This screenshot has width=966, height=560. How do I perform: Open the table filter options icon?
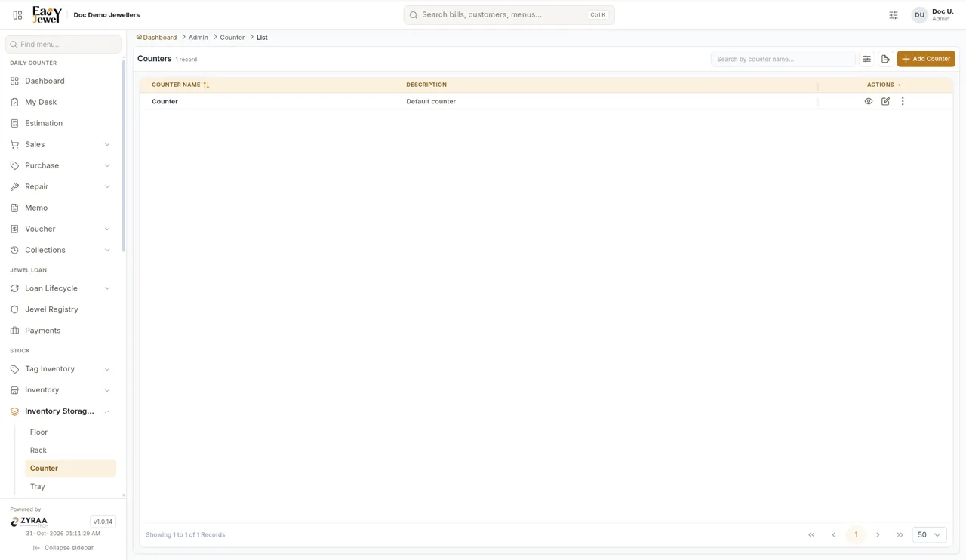(x=866, y=59)
